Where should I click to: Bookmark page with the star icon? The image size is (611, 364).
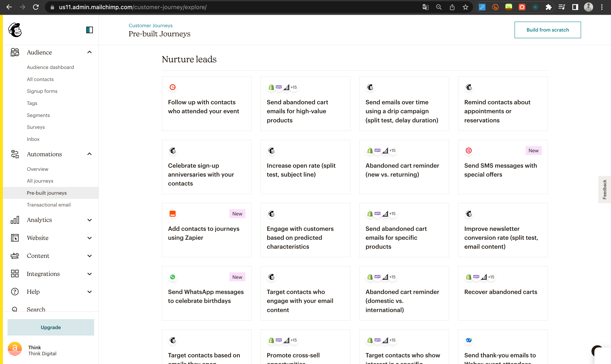[x=465, y=7]
